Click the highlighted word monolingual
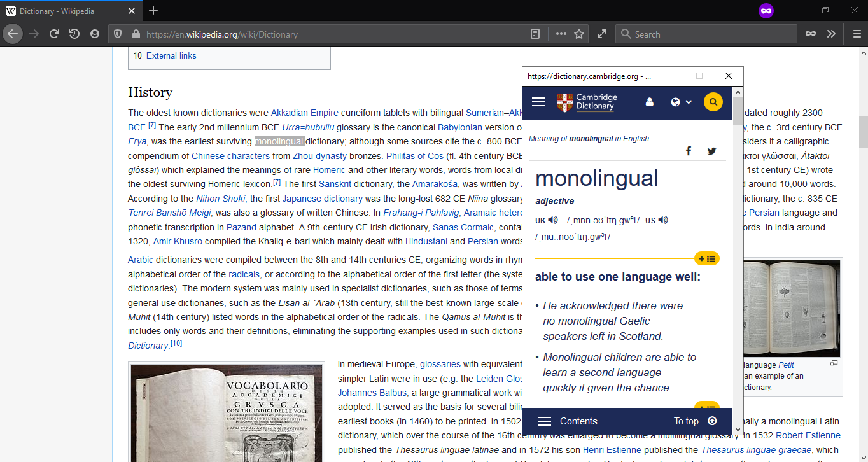 click(x=279, y=141)
